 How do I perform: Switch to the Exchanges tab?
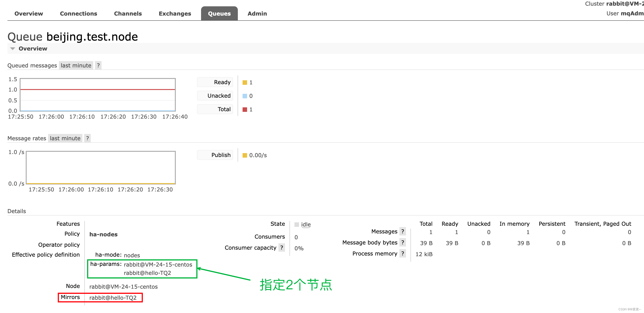[175, 14]
